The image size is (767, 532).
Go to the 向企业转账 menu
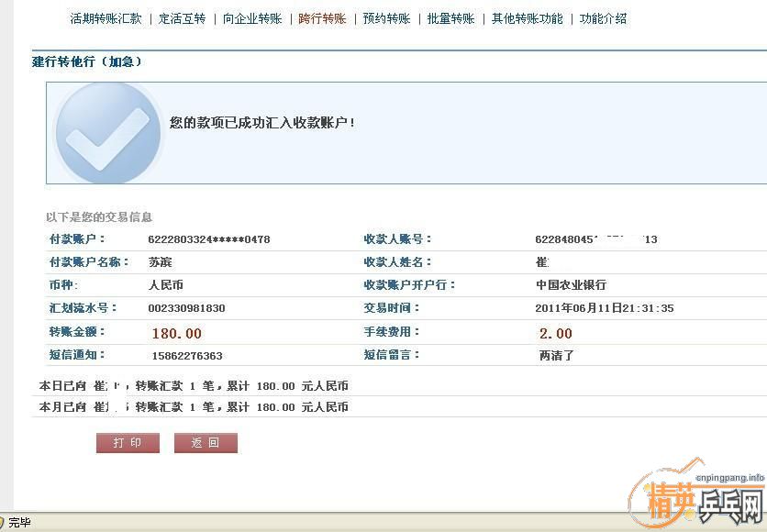coord(252,18)
